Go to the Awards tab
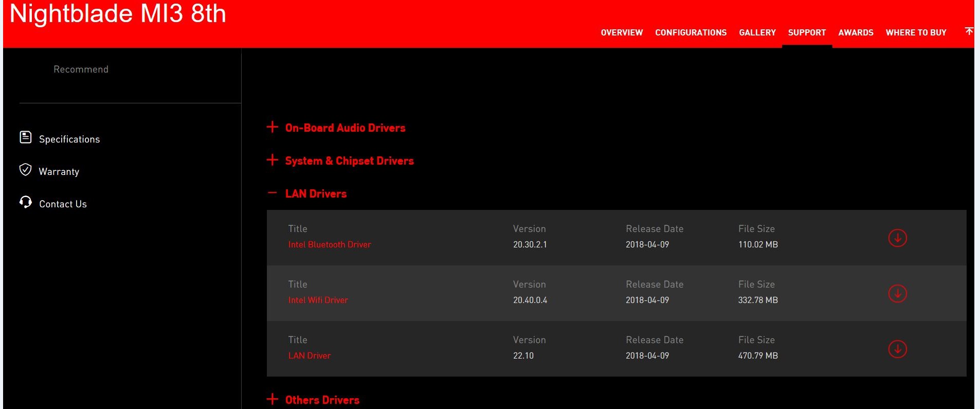 [856, 32]
